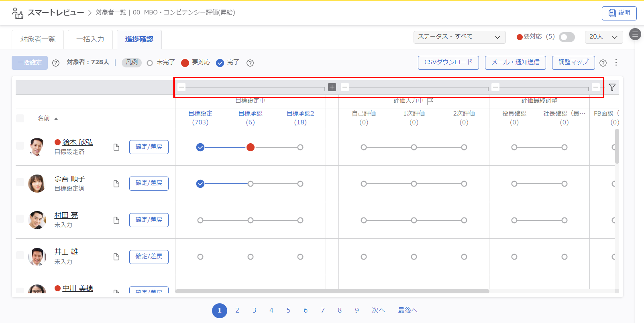The height and width of the screenshot is (323, 644).
Task: Switch to the 対象者一覧 tab
Action: [x=38, y=39]
